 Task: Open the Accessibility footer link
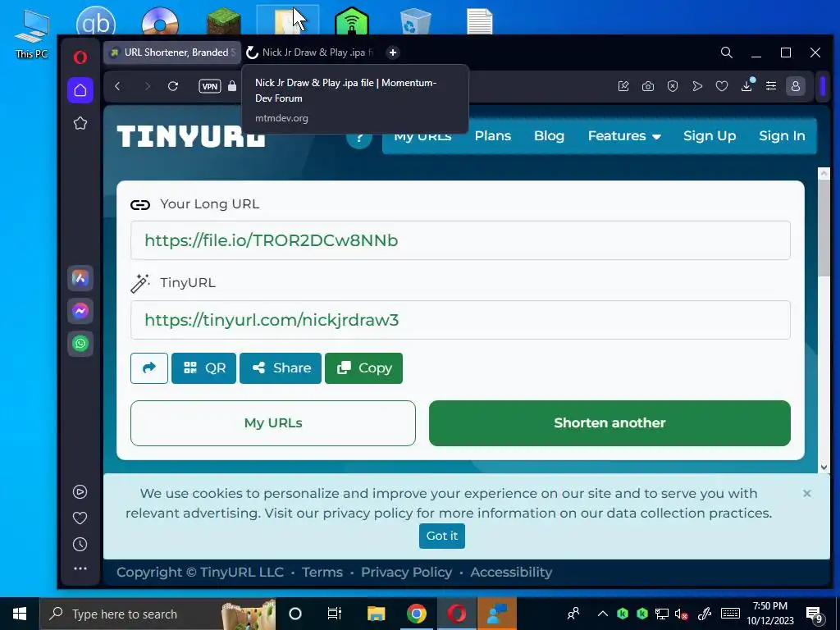point(511,572)
